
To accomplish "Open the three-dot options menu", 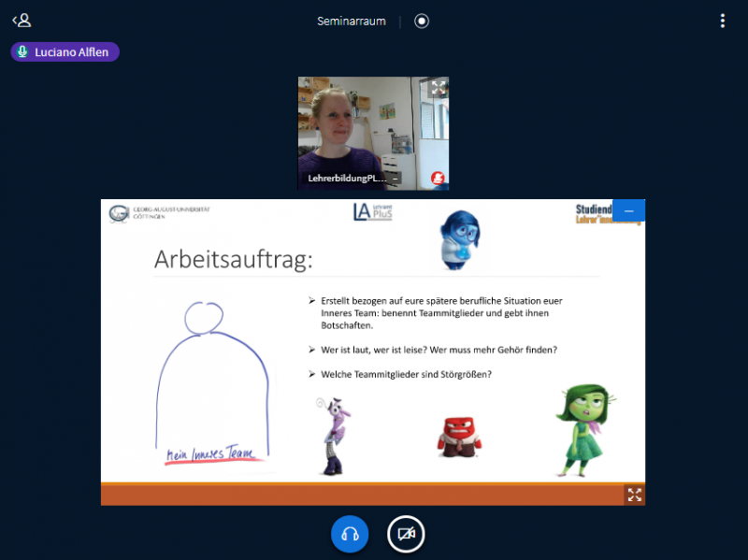I will coord(722,21).
